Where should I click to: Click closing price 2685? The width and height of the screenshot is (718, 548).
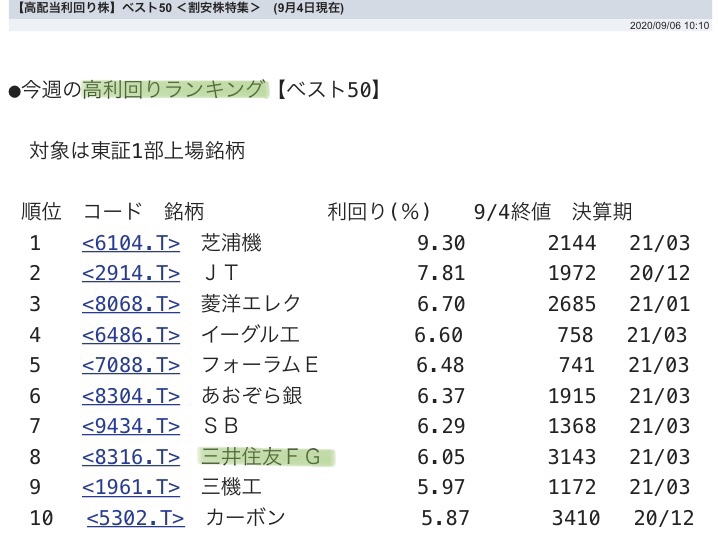[572, 304]
